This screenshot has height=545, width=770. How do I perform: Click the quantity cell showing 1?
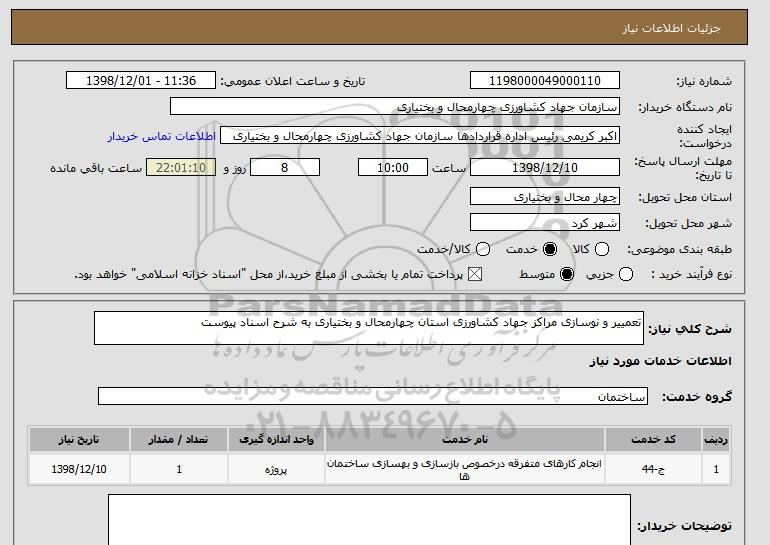179,469
